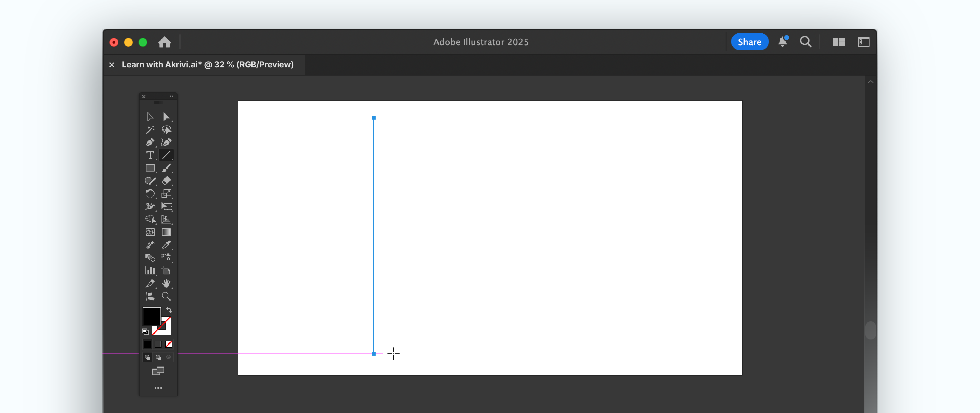The height and width of the screenshot is (413, 980).
Task: Select the Paintbrush tool
Action: tap(166, 168)
